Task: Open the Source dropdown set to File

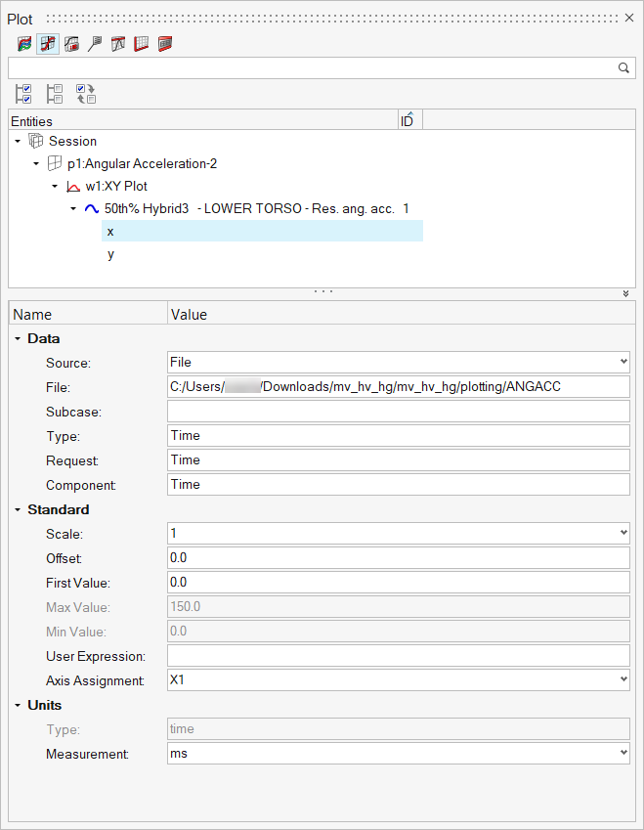Action: (x=399, y=363)
